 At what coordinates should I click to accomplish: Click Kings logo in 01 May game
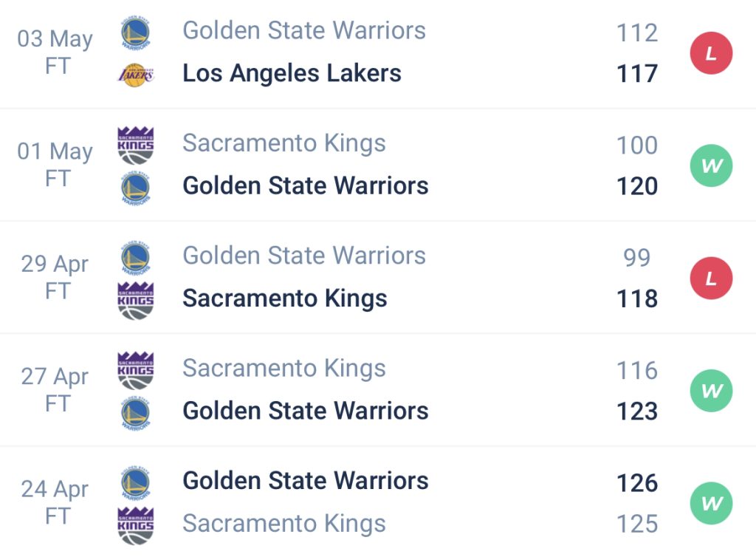tap(136, 145)
